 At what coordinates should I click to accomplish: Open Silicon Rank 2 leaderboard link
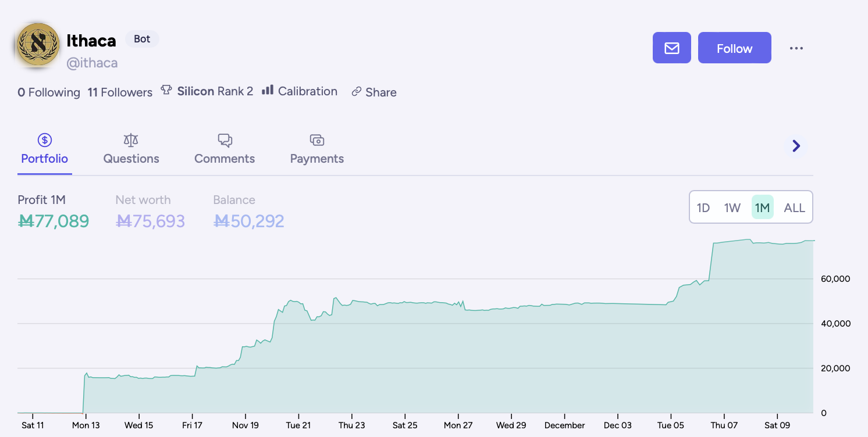pos(215,91)
